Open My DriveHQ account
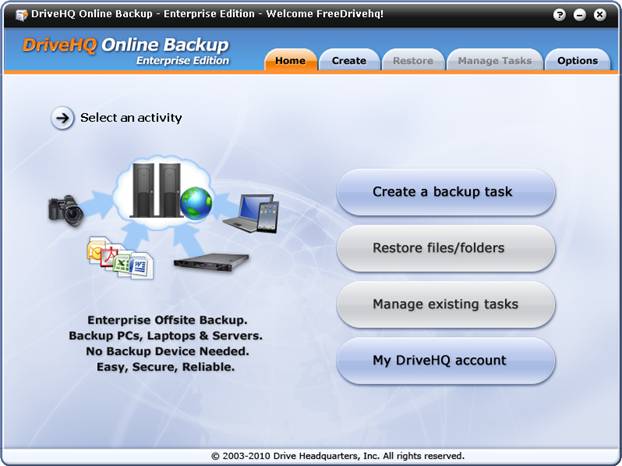The width and height of the screenshot is (622, 466). click(445, 360)
